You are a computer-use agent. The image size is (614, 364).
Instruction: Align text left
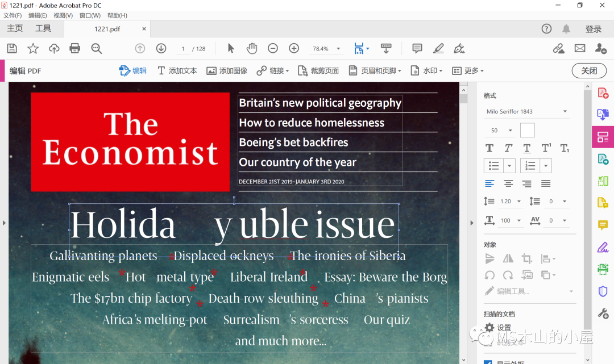[x=489, y=183]
